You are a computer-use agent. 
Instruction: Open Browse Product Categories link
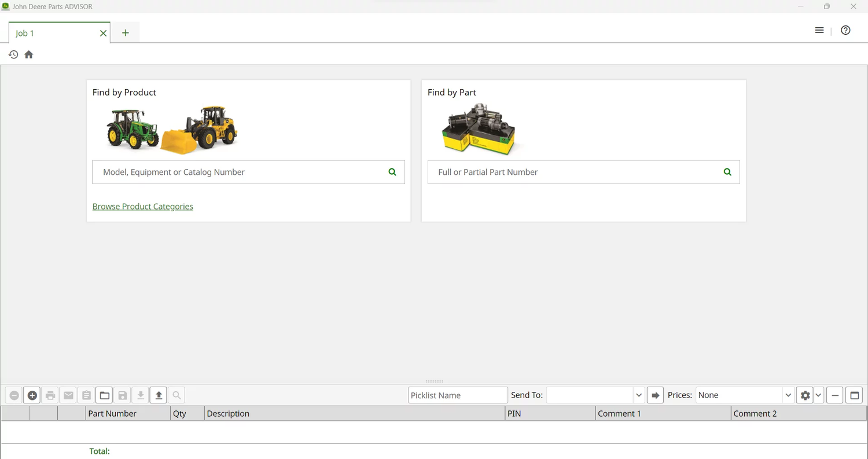click(x=143, y=207)
